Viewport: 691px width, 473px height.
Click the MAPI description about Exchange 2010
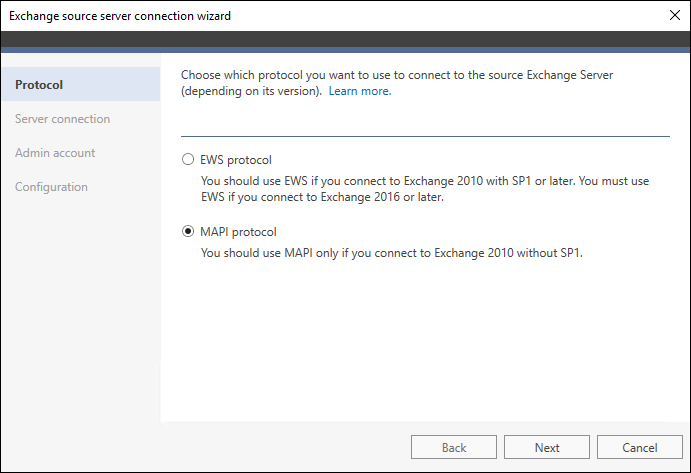pyautogui.click(x=392, y=253)
